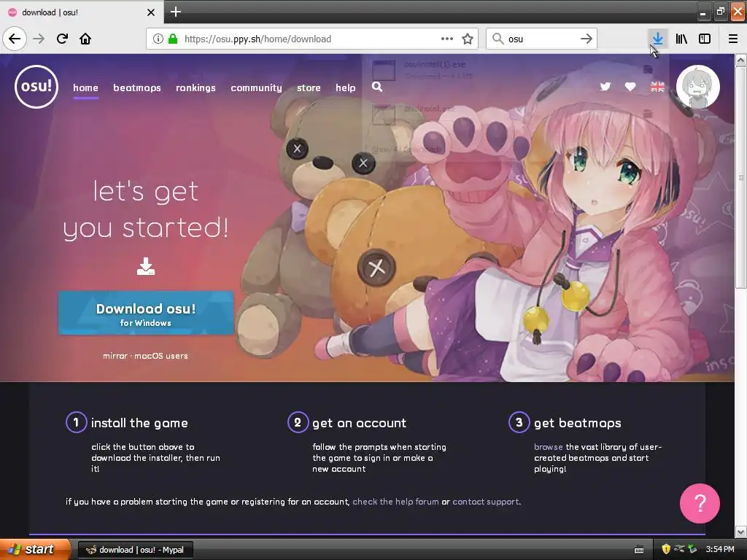Click scrollbar up arrow
Screen dimensions: 747x560
741,60
